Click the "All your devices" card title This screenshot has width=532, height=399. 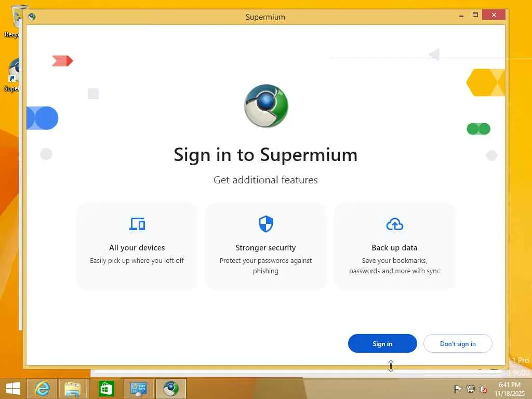137,248
